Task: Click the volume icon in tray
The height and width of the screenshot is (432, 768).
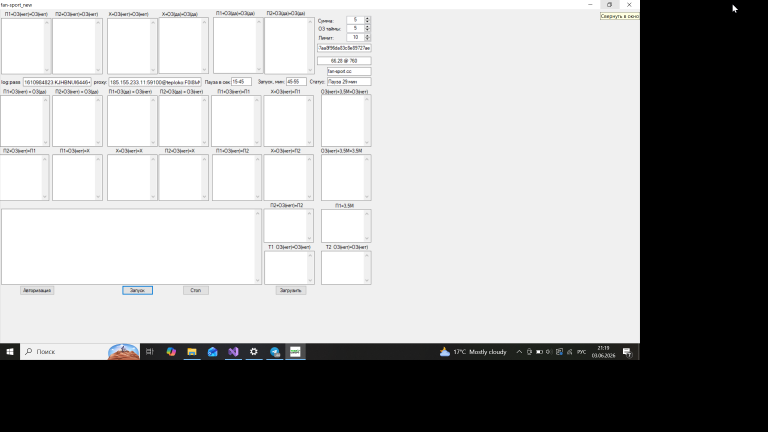Action: pyautogui.click(x=549, y=352)
